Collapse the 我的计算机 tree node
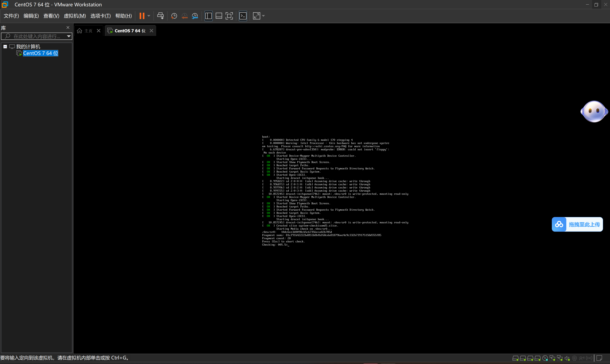Image resolution: width=610 pixels, height=364 pixels. tap(5, 46)
